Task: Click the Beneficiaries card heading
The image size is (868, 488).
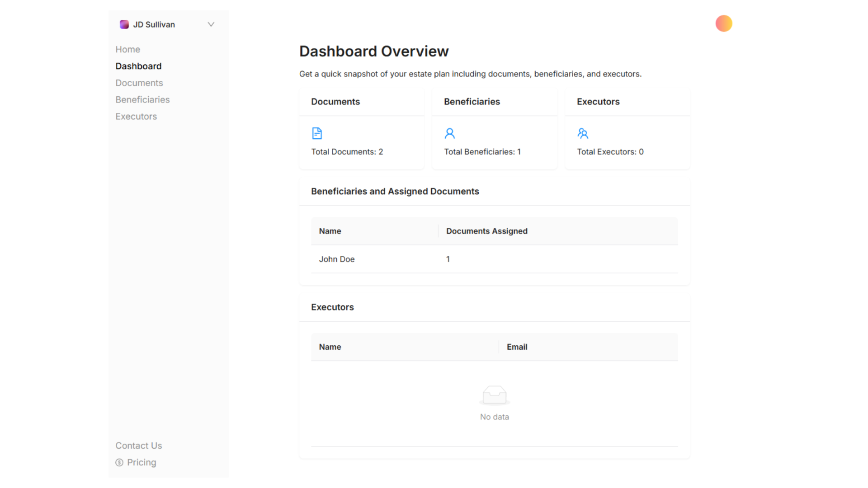Action: tap(472, 102)
